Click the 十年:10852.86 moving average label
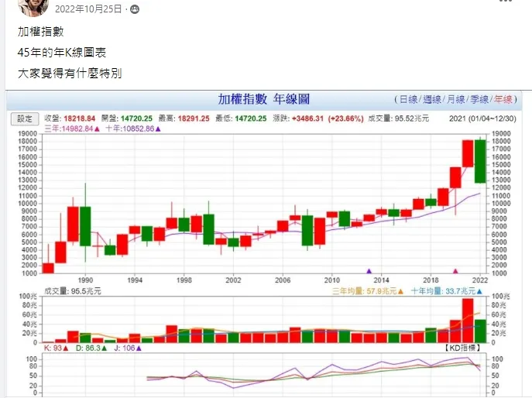 133,129
